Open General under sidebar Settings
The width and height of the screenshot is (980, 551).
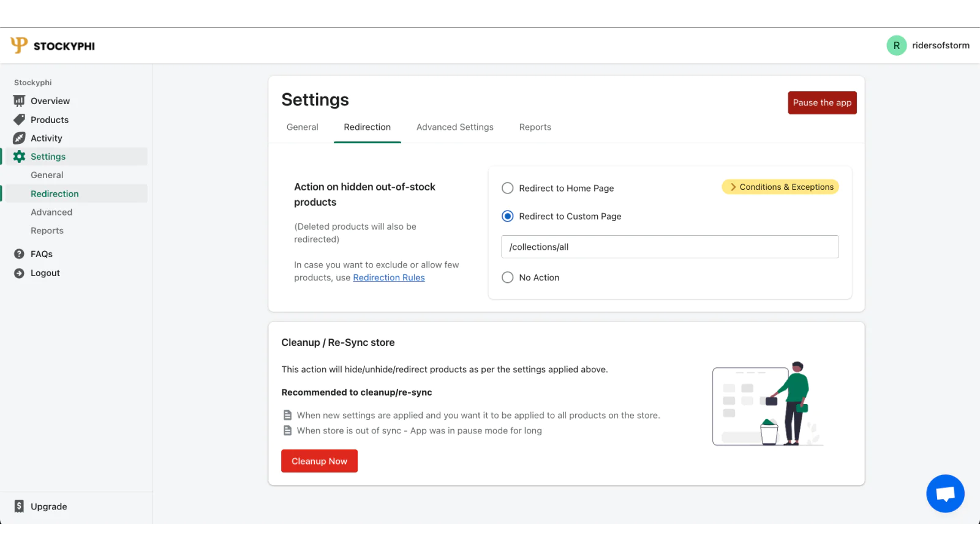tap(47, 175)
